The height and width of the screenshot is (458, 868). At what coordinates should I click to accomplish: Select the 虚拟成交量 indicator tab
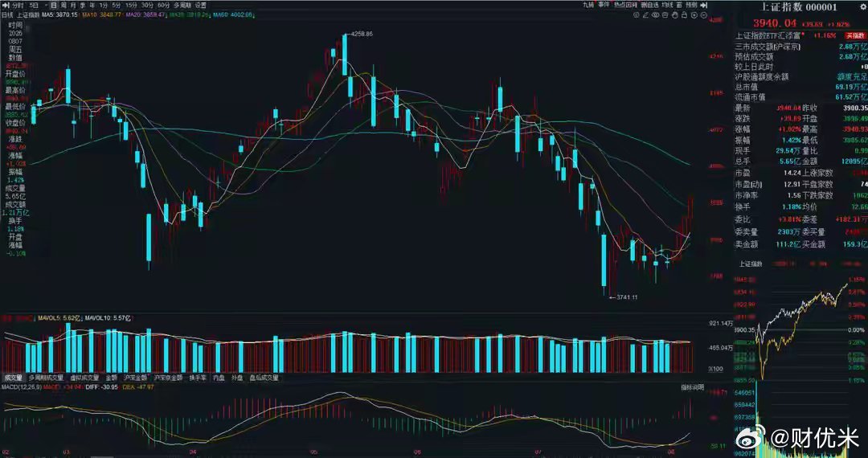click(84, 378)
